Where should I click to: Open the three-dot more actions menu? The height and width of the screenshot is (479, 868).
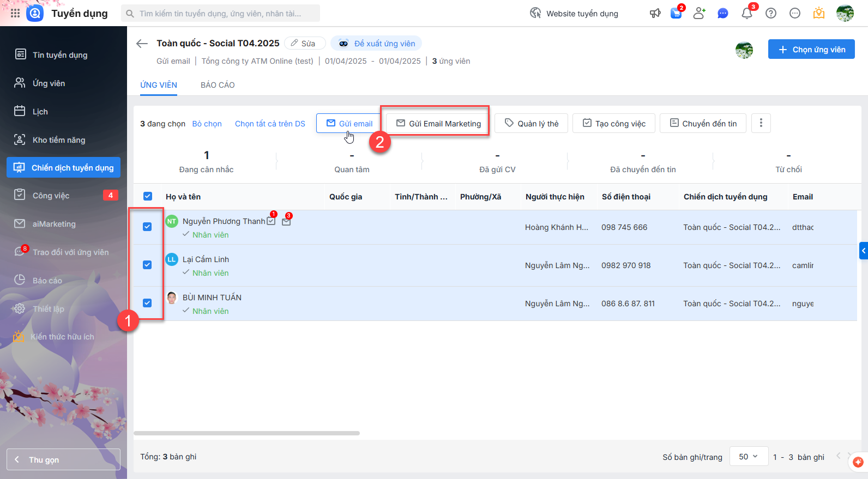tap(761, 123)
